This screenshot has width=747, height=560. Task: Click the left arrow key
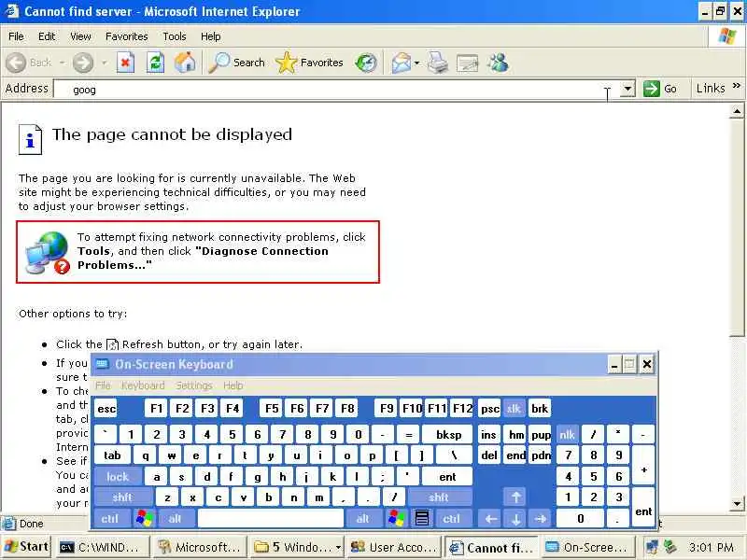(x=491, y=519)
